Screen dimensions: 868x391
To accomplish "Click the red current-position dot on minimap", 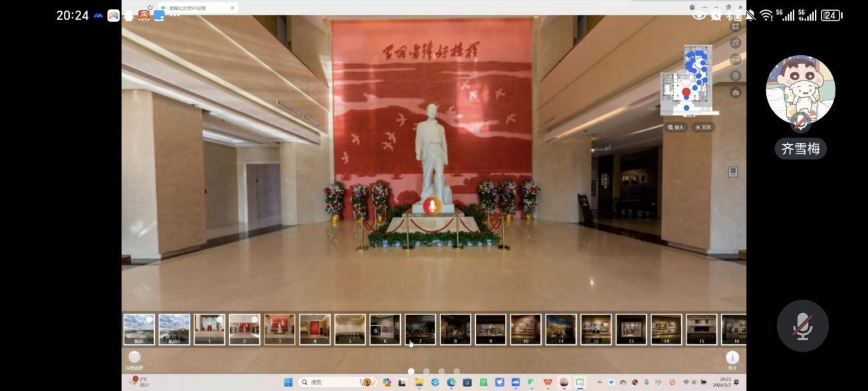I will [x=686, y=92].
